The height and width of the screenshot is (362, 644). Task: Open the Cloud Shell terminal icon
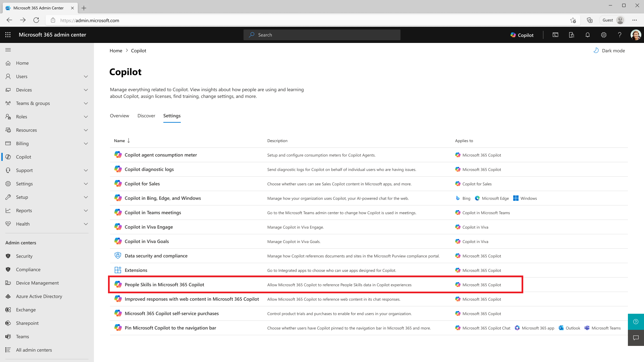tap(555, 35)
